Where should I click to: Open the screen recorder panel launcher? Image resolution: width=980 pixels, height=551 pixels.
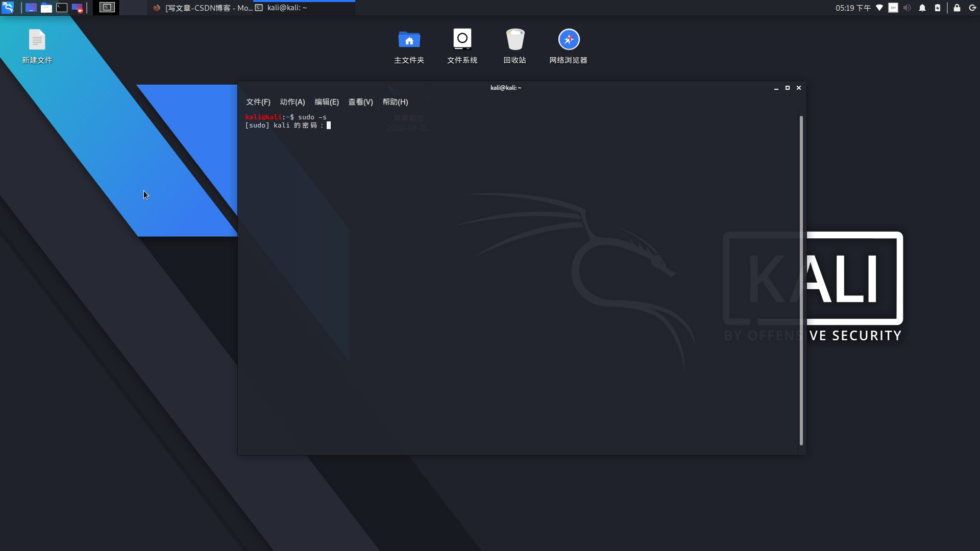77,8
